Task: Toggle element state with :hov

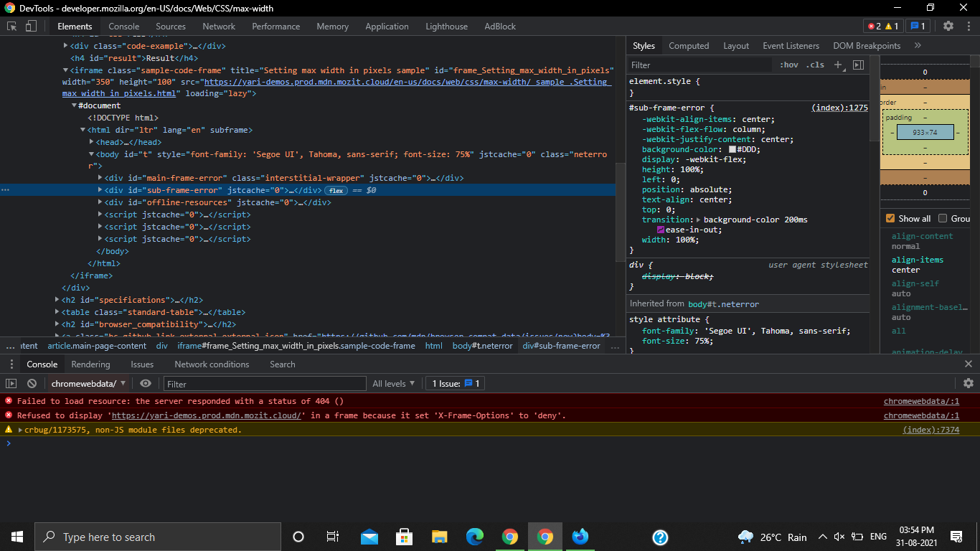Action: point(788,65)
